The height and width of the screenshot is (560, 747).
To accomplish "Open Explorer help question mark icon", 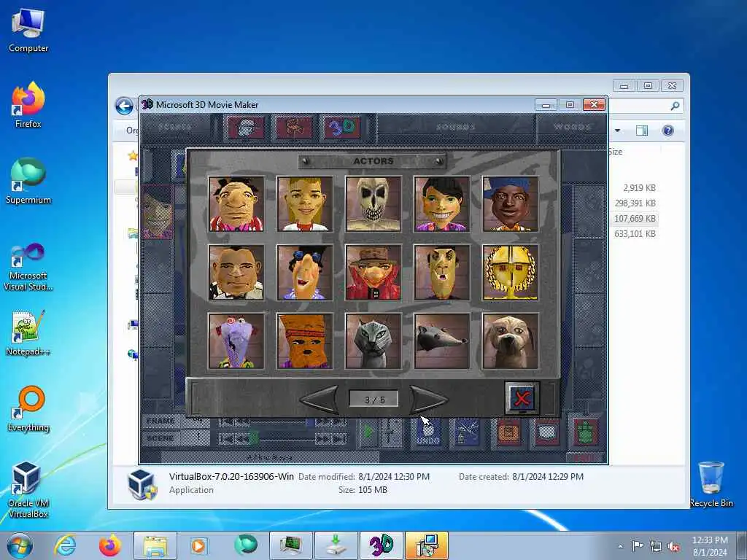I will click(668, 131).
